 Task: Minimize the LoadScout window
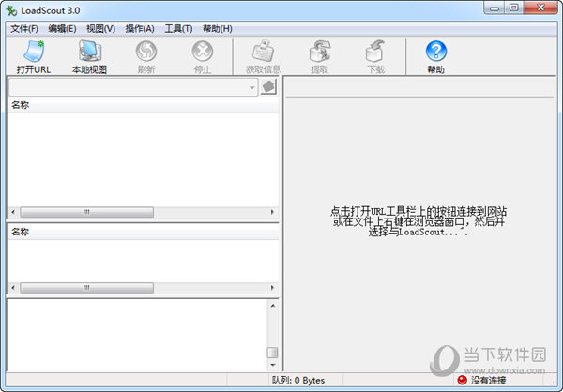[495, 8]
